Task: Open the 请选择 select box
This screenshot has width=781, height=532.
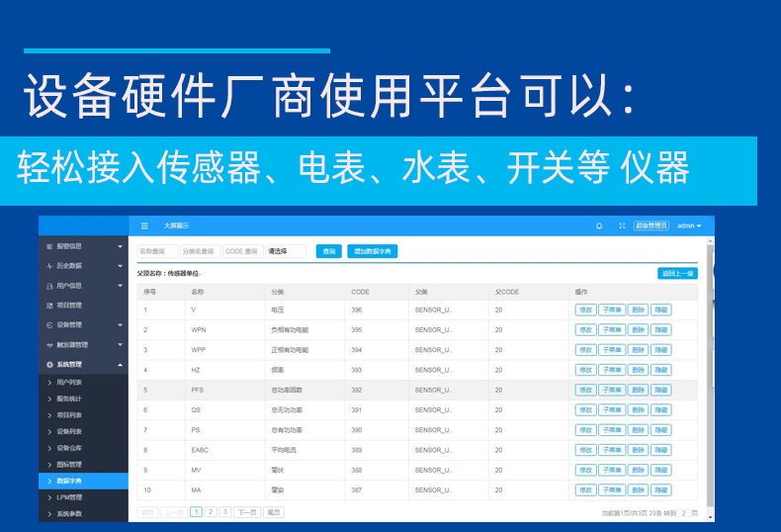Action: pyautogui.click(x=286, y=251)
